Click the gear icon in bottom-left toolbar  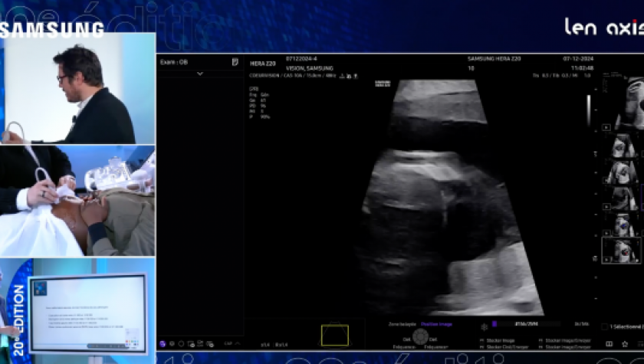(172, 344)
